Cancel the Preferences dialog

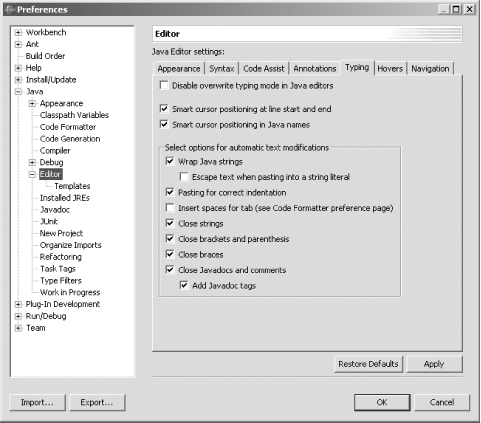tap(442, 402)
